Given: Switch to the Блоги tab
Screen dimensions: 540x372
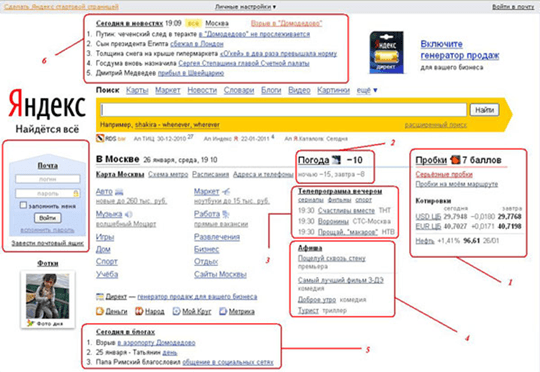Looking at the screenshot, I should (x=271, y=90).
